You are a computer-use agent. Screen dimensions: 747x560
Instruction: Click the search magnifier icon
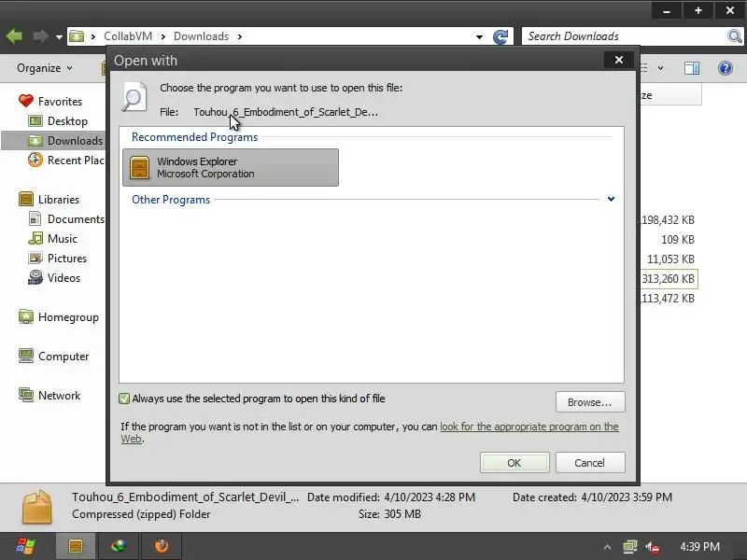(x=735, y=36)
